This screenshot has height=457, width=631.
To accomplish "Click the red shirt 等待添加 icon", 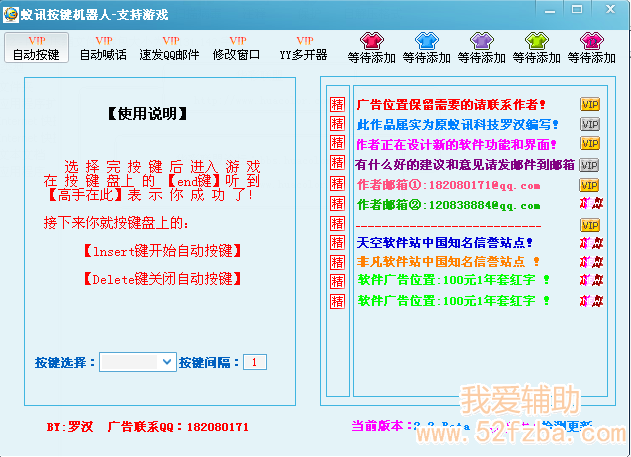I will click(x=371, y=40).
